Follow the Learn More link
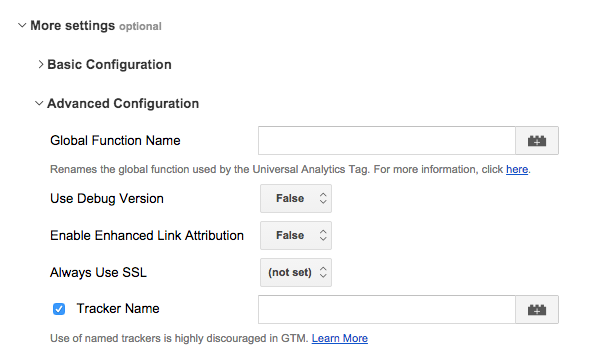The height and width of the screenshot is (362, 594). (x=339, y=338)
